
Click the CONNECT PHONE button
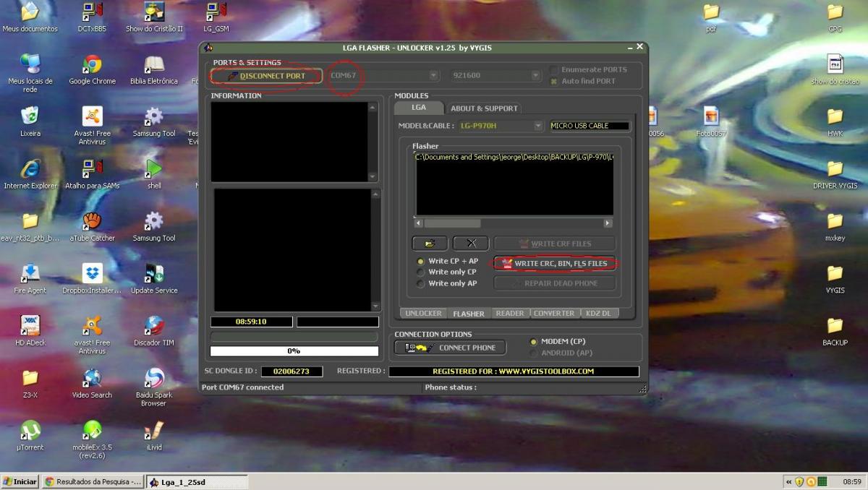(450, 348)
